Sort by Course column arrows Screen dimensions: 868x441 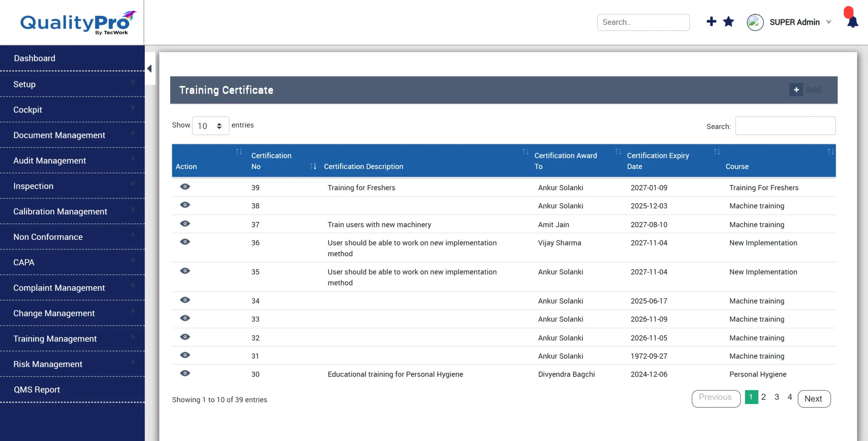click(x=830, y=152)
